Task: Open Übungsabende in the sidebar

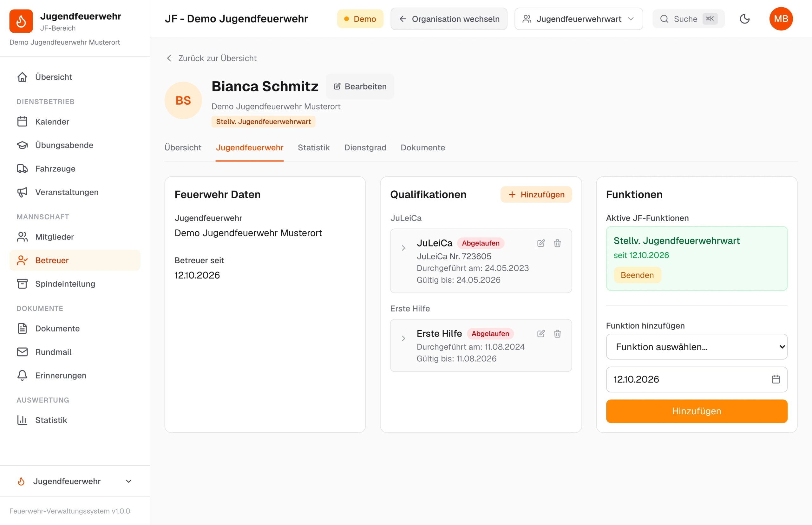Action: [75, 145]
